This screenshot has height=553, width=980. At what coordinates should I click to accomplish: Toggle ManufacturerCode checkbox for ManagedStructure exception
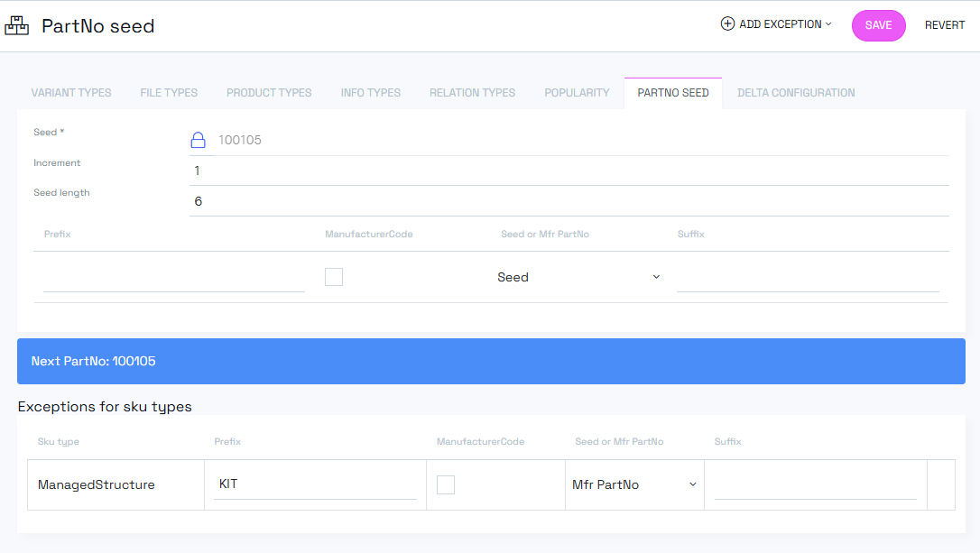[x=446, y=485]
